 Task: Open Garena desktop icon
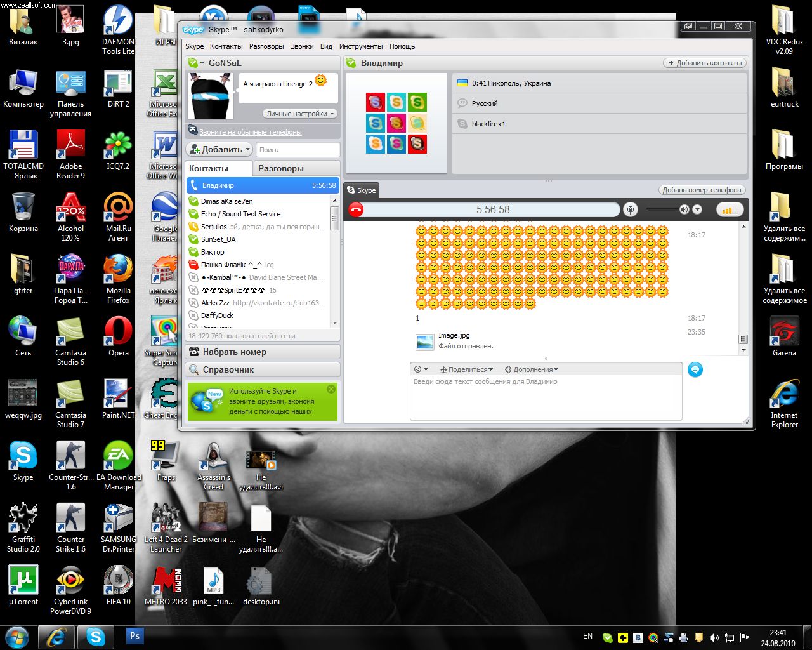[x=784, y=336]
